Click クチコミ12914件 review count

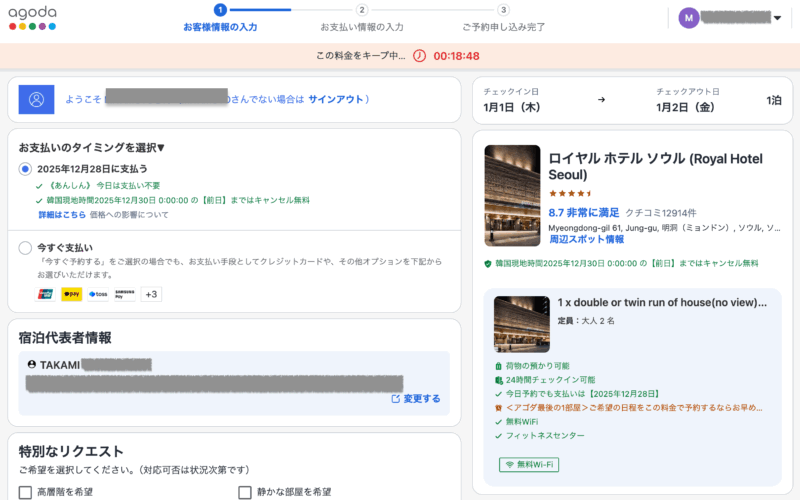[661, 213]
